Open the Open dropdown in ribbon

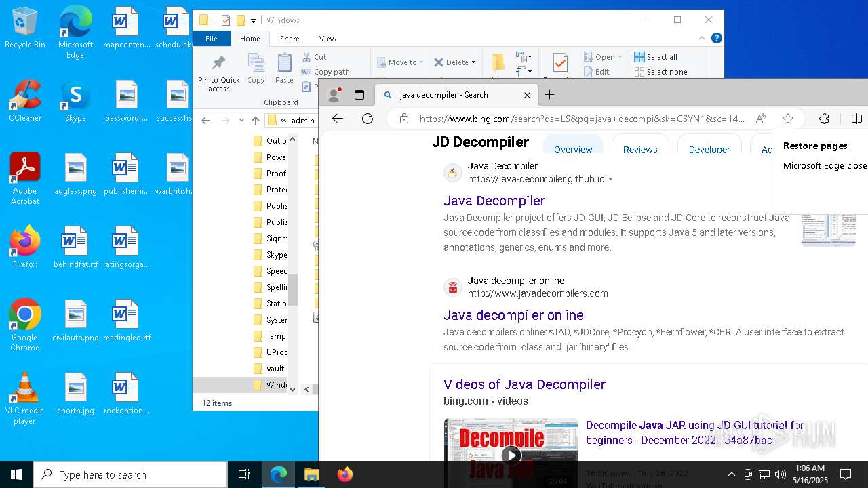[603, 57]
